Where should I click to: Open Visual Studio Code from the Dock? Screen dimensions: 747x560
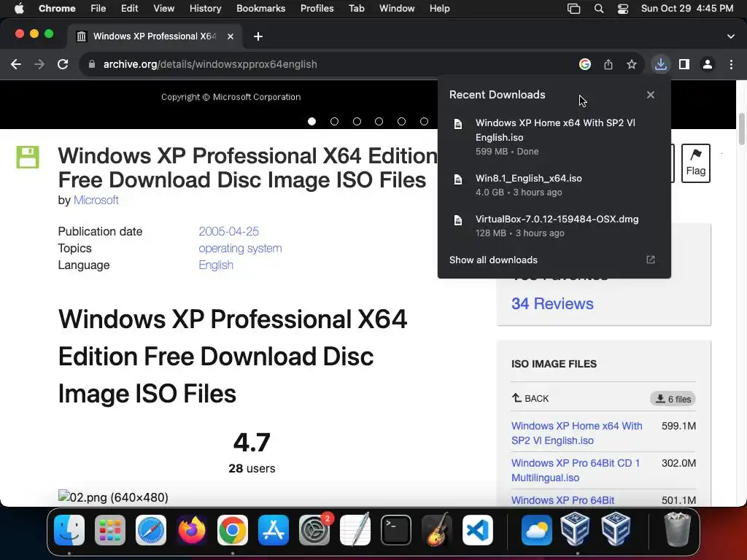pyautogui.click(x=477, y=530)
